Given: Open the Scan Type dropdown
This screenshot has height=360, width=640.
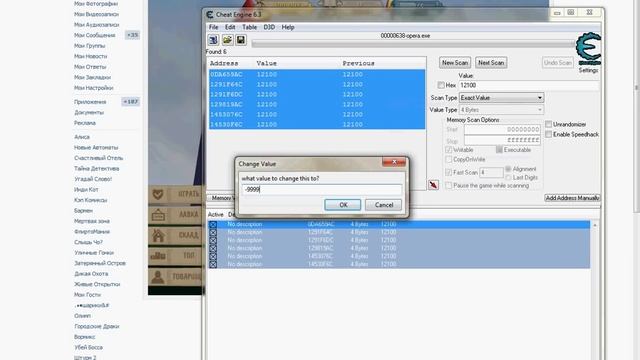Looking at the screenshot, I should [501, 98].
